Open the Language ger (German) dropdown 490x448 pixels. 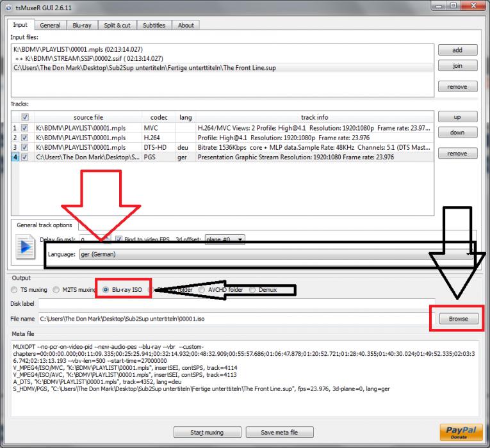point(276,254)
